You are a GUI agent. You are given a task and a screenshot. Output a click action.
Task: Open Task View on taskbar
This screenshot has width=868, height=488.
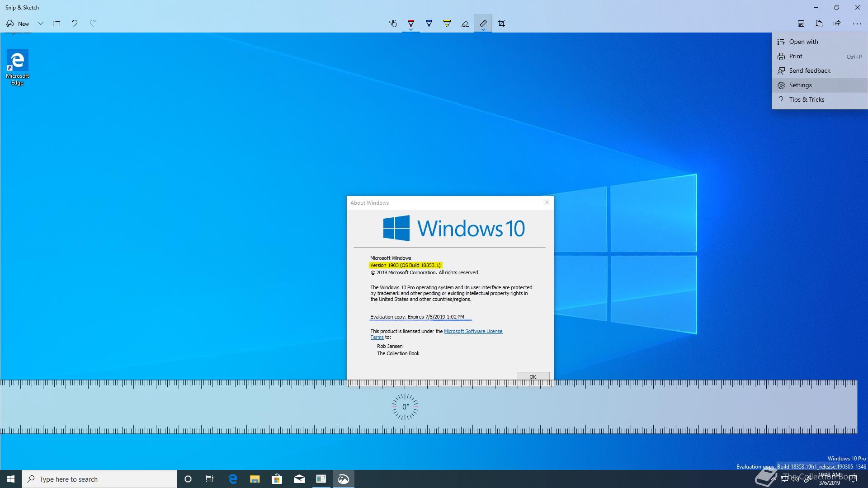tap(210, 479)
